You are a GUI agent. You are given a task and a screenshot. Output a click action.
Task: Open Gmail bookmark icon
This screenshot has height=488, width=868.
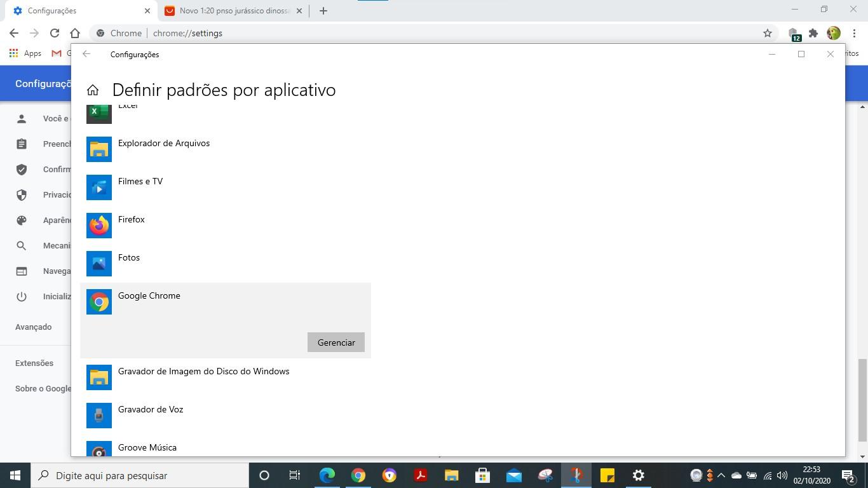point(57,53)
